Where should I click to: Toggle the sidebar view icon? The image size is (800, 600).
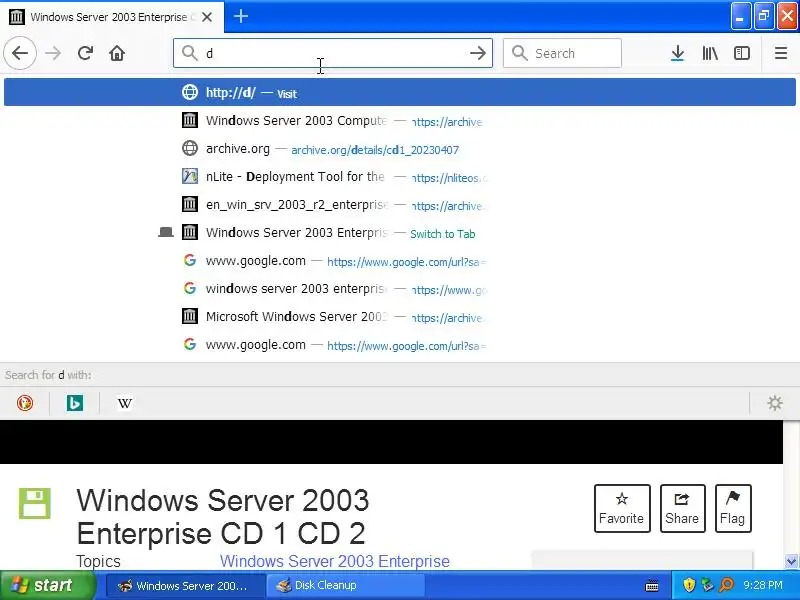coord(741,53)
